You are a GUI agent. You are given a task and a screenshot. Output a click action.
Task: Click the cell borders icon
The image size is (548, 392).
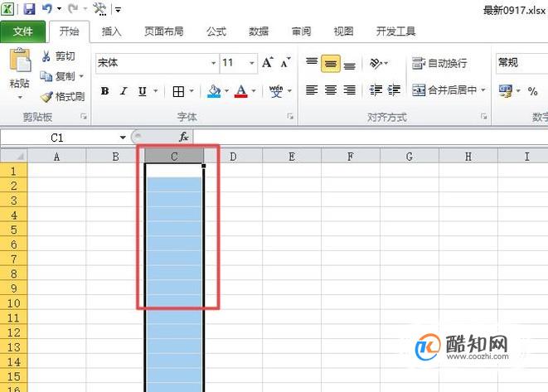pos(178,91)
